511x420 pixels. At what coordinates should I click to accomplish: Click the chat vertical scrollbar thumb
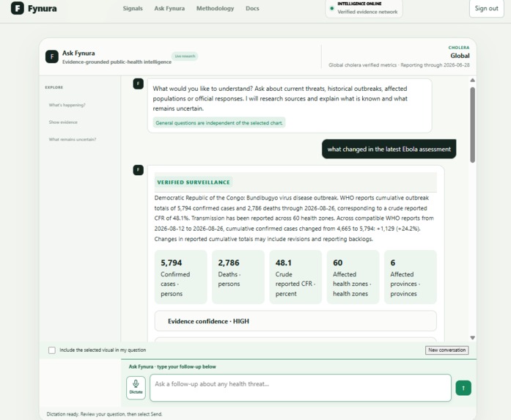pos(473,125)
